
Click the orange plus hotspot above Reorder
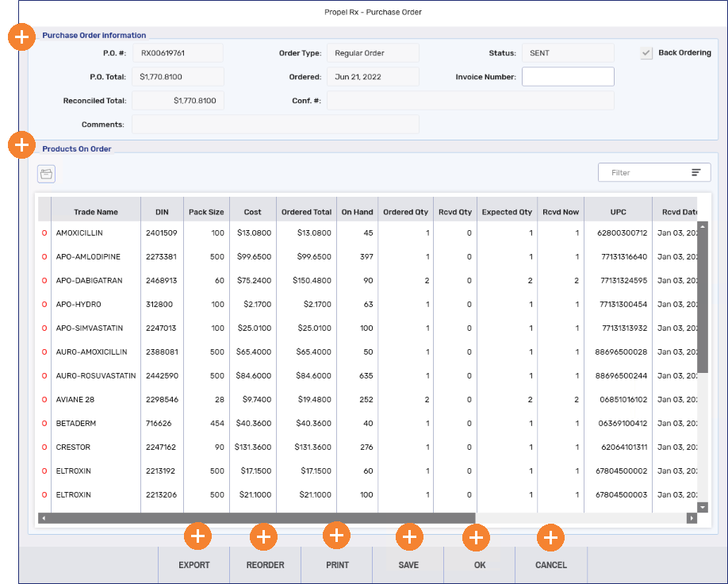263,537
